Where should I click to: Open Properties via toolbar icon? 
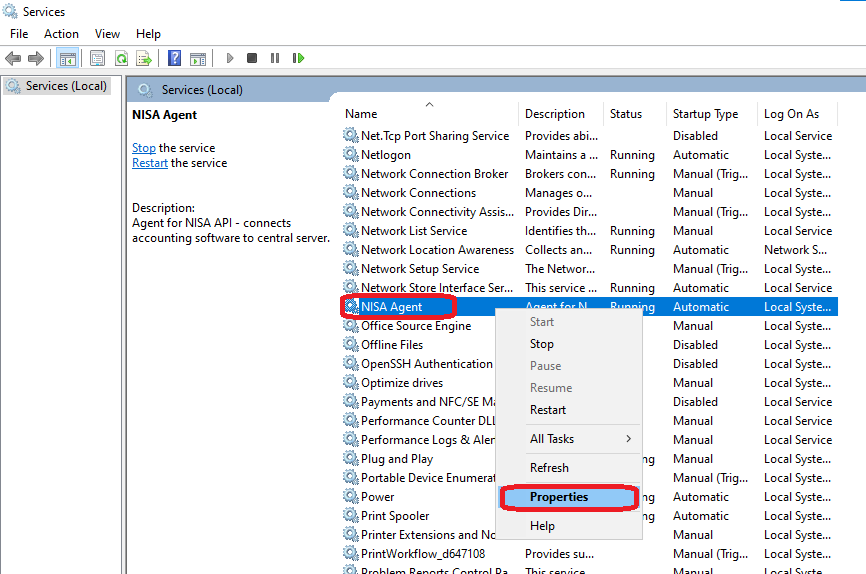pos(97,59)
